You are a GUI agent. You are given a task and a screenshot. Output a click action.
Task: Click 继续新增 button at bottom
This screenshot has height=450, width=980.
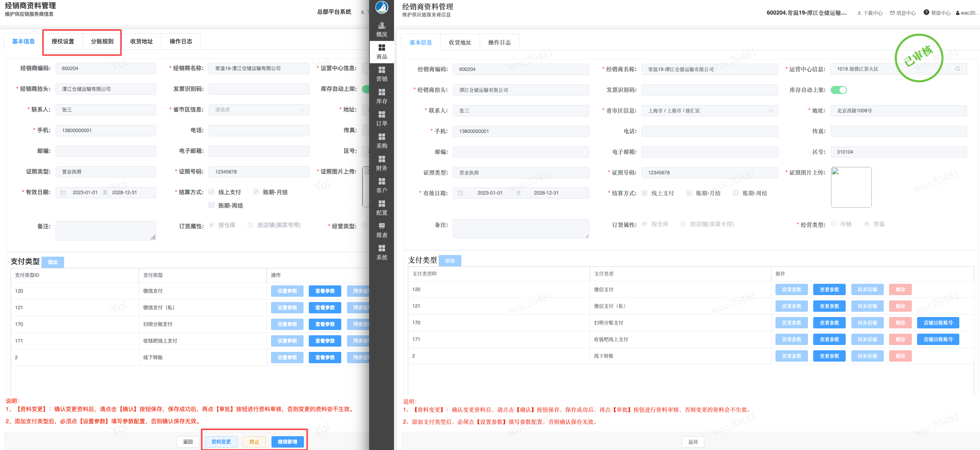(287, 441)
